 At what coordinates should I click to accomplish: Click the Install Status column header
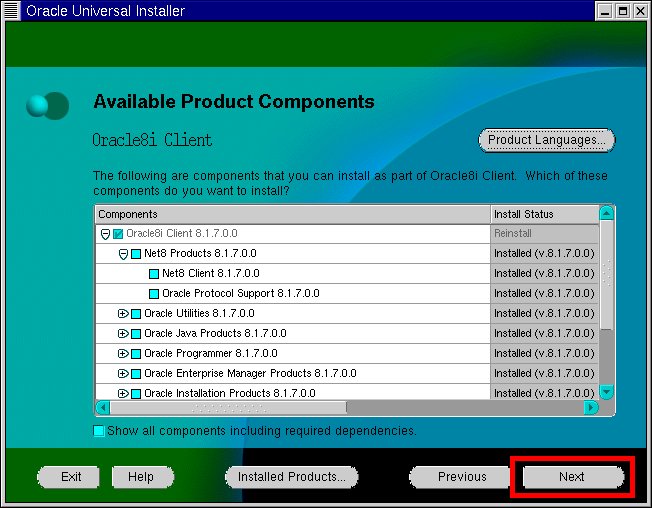[544, 215]
